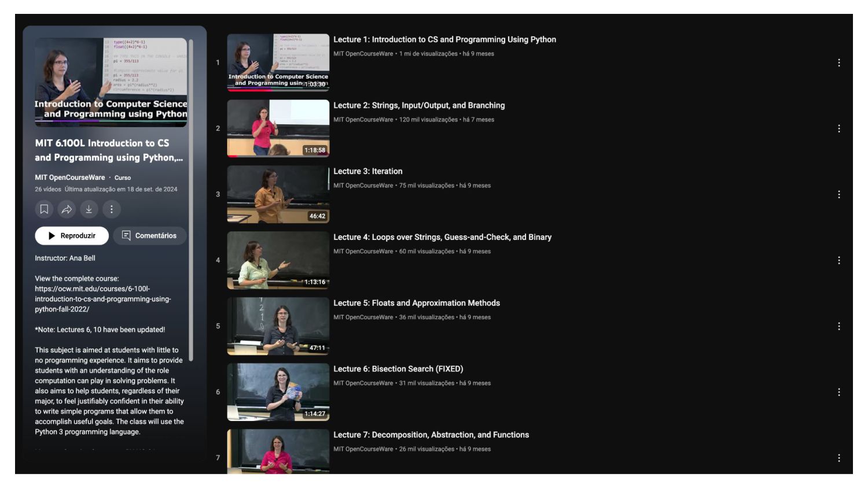Click the Lecture 3 thumbnail 46:42
Image resolution: width=868 pixels, height=488 pixels.
point(278,194)
